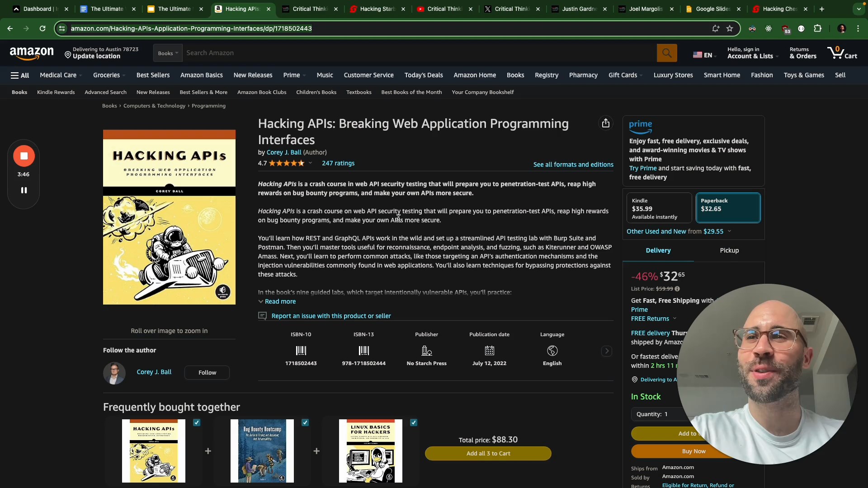Uncheck the Bug Bounty Bootcamp checkbox
868x488 pixels.
(x=305, y=422)
